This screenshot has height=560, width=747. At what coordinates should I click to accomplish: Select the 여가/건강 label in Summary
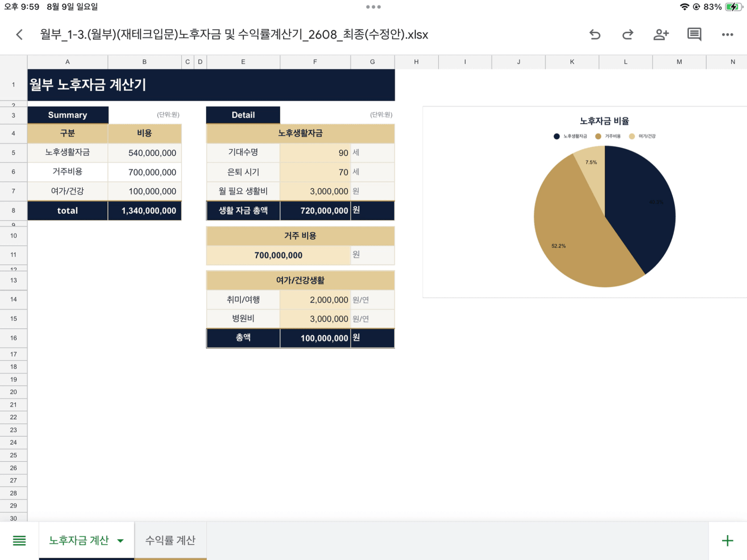68,191
